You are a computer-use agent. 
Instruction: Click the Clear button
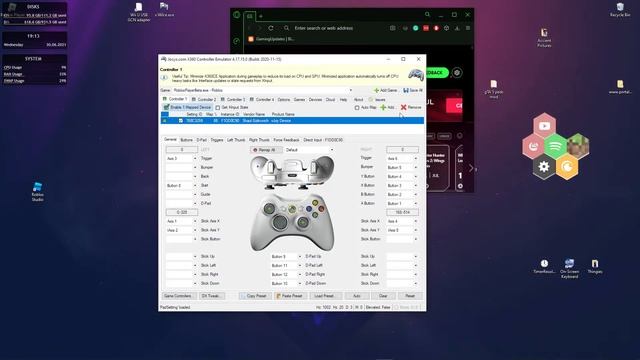point(383,296)
